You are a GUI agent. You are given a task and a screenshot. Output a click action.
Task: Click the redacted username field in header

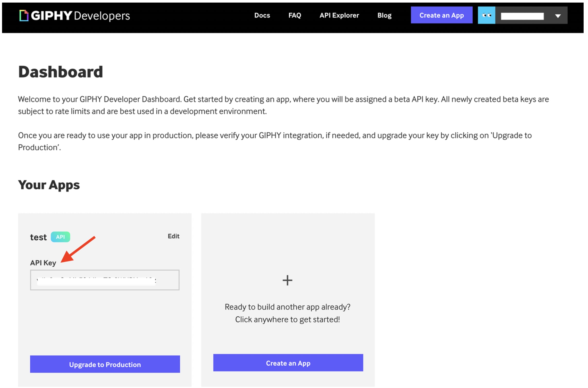522,16
